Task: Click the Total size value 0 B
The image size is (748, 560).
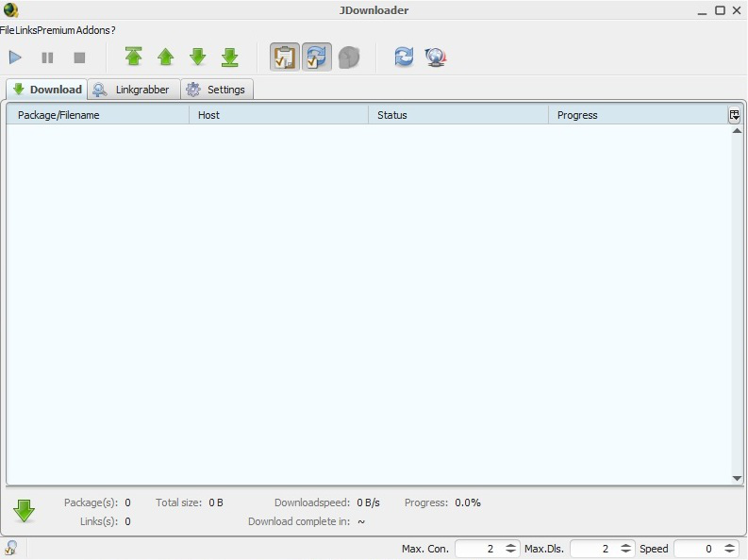Action: point(216,502)
